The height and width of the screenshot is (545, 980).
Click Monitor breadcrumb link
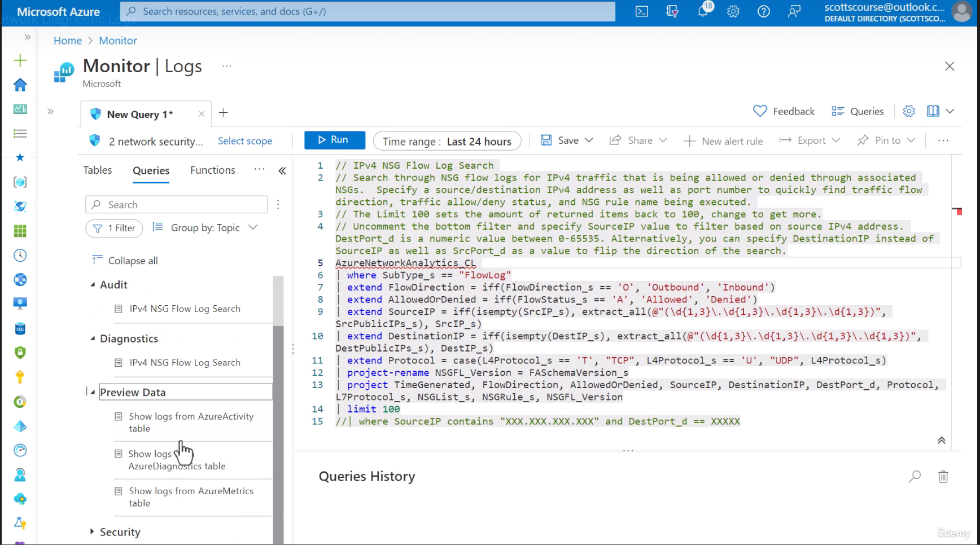coord(118,41)
